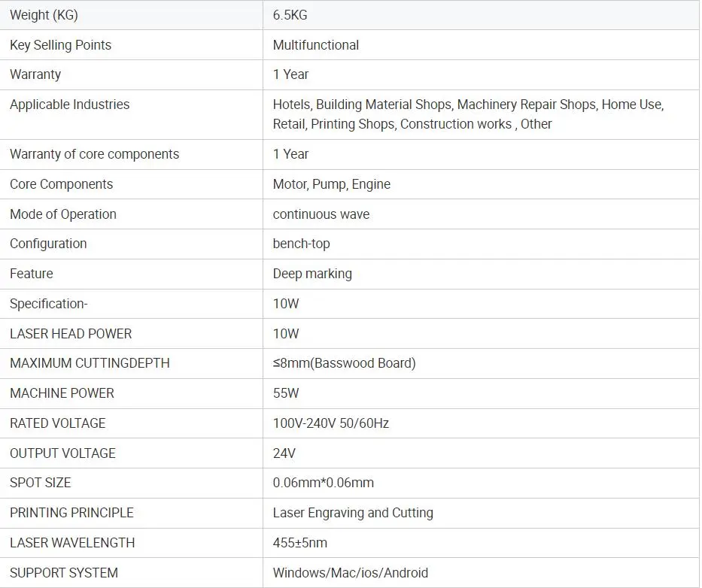Click the 55W machine power value
The width and height of the screenshot is (702, 588).
(286, 393)
